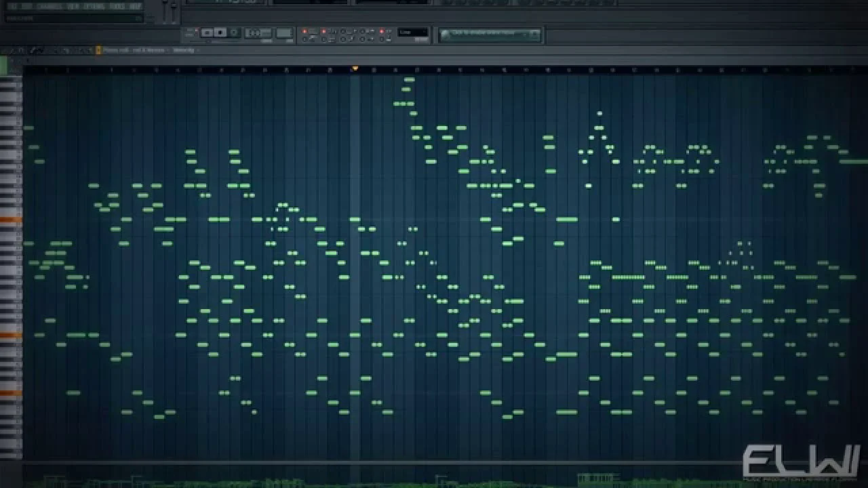Screen dimensions: 868x488
Task: Click the Record button in transport panel
Action: click(x=234, y=33)
